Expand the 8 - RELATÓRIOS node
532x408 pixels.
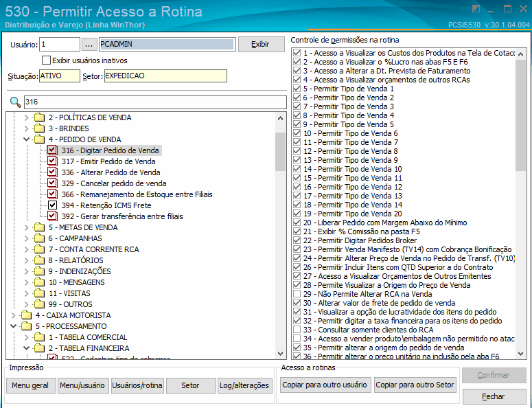(27, 260)
